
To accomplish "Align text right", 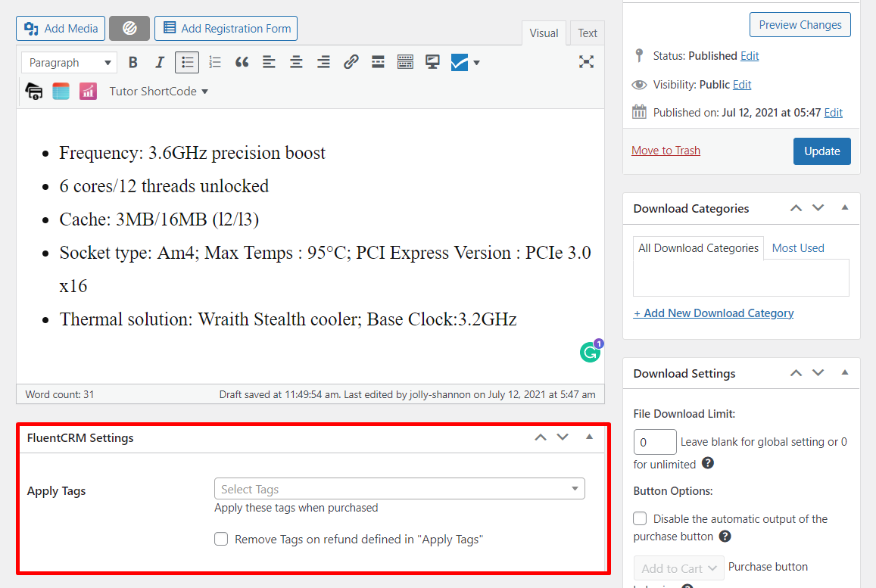I will click(x=323, y=63).
